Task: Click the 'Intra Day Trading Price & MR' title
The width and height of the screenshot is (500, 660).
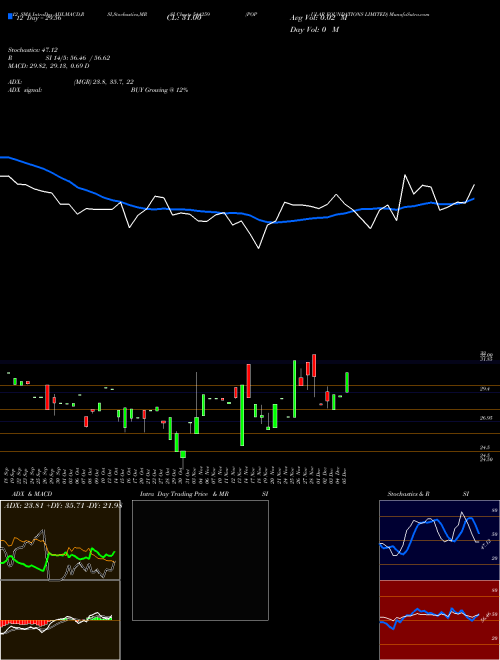Action: 184,494
